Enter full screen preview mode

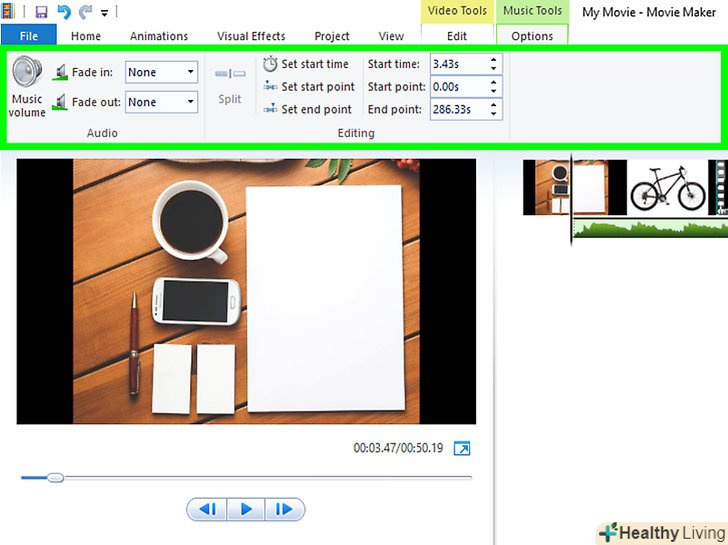point(462,449)
